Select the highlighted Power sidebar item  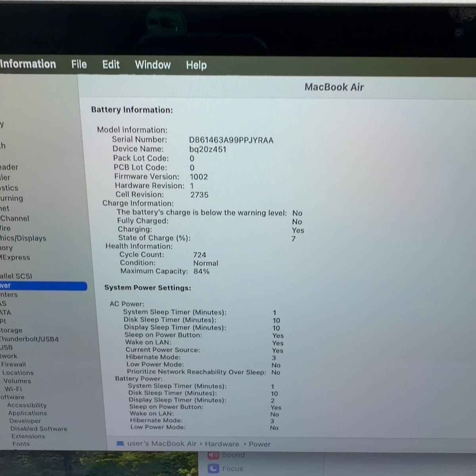(x=43, y=286)
